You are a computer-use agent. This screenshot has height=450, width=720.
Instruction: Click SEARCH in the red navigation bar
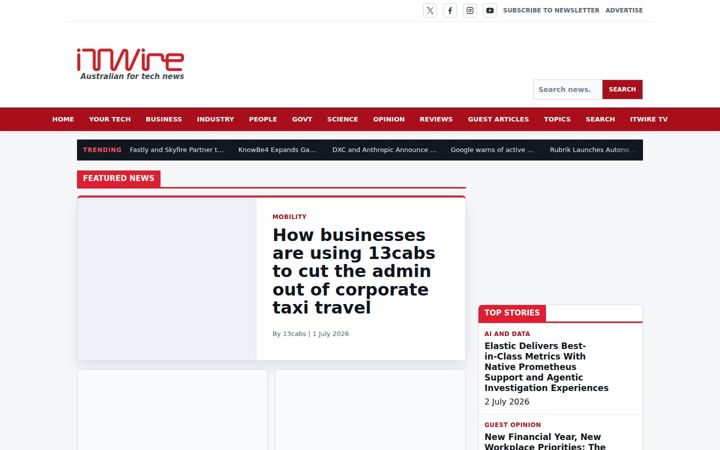600,119
